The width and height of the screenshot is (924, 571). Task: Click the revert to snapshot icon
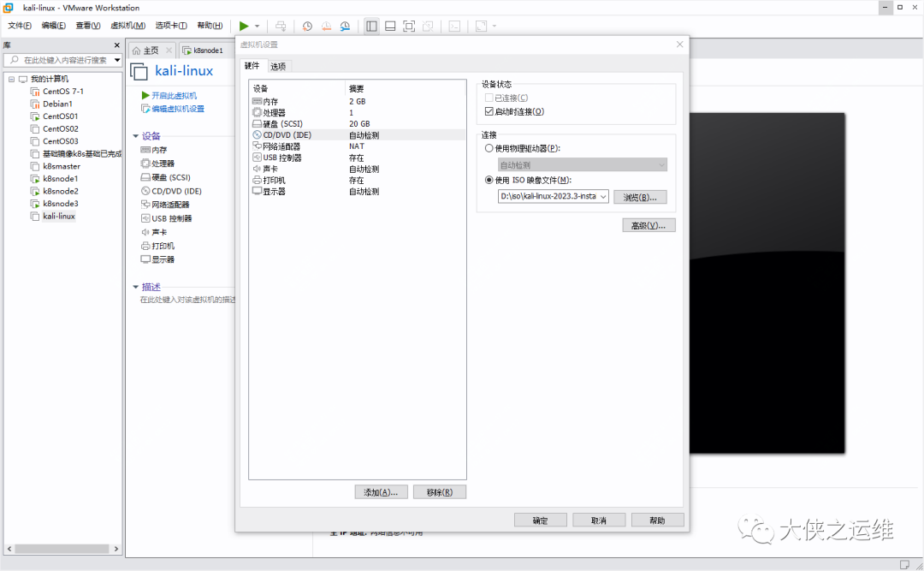click(x=326, y=26)
